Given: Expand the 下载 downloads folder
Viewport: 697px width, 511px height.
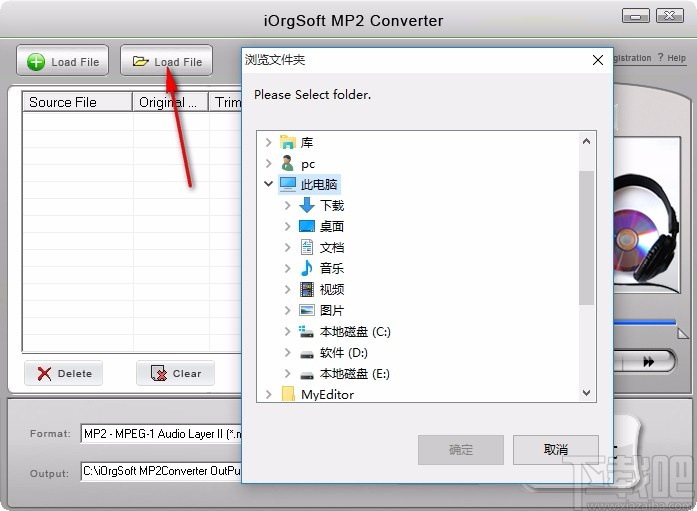Looking at the screenshot, I should [x=288, y=205].
